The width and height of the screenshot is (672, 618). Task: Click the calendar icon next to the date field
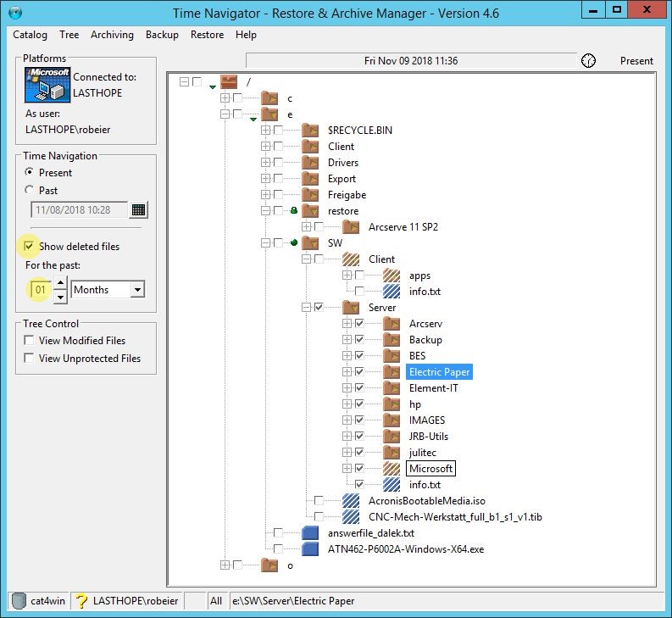tap(139, 209)
